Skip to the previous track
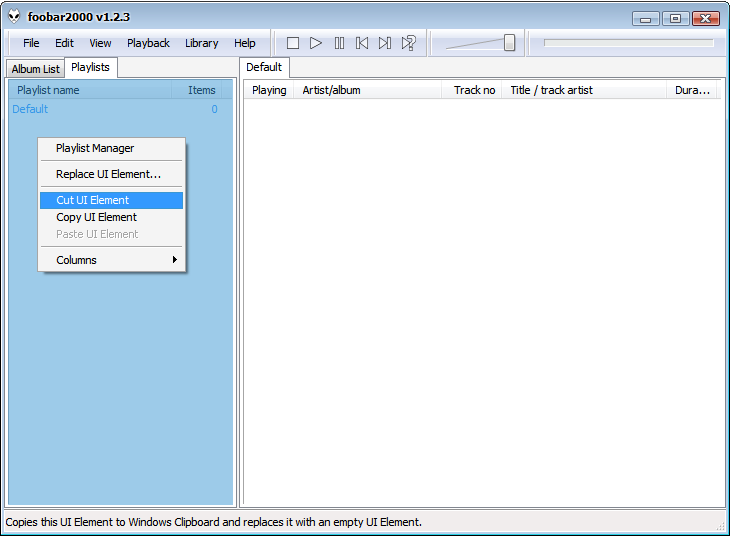The height and width of the screenshot is (536, 730). 362,43
